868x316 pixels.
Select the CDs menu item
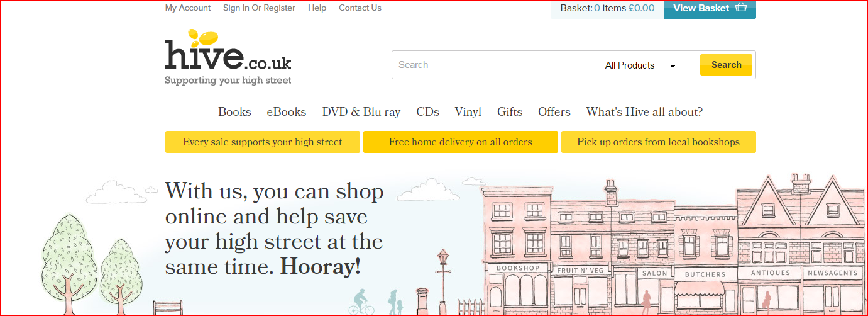click(427, 112)
